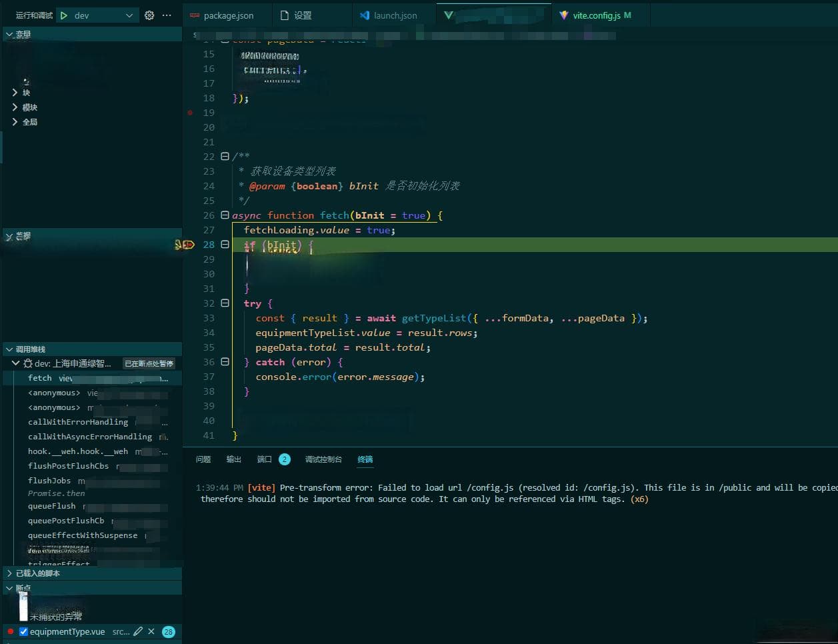The image size is (838, 644).
Task: Fold the try block at line 32
Action: point(225,303)
